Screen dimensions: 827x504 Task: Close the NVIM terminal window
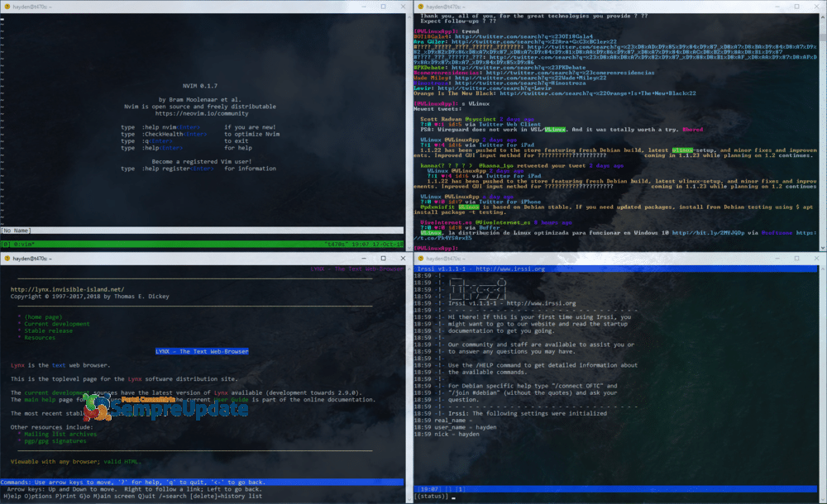pyautogui.click(x=403, y=7)
